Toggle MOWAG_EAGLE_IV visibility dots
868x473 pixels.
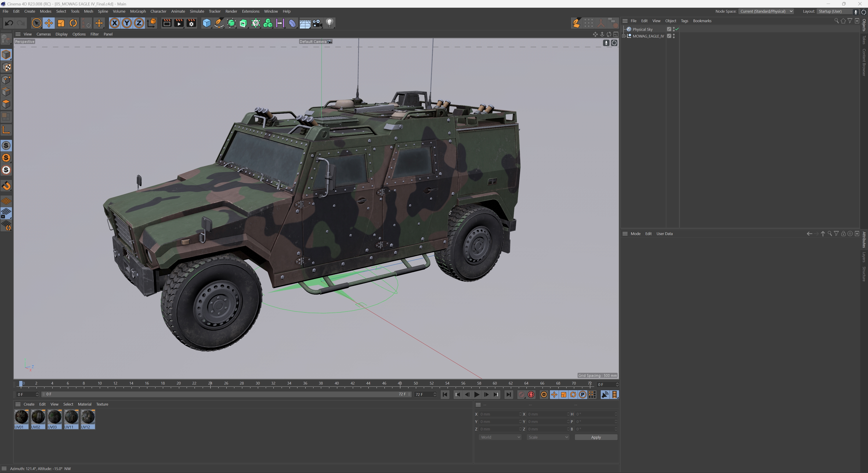coord(674,36)
